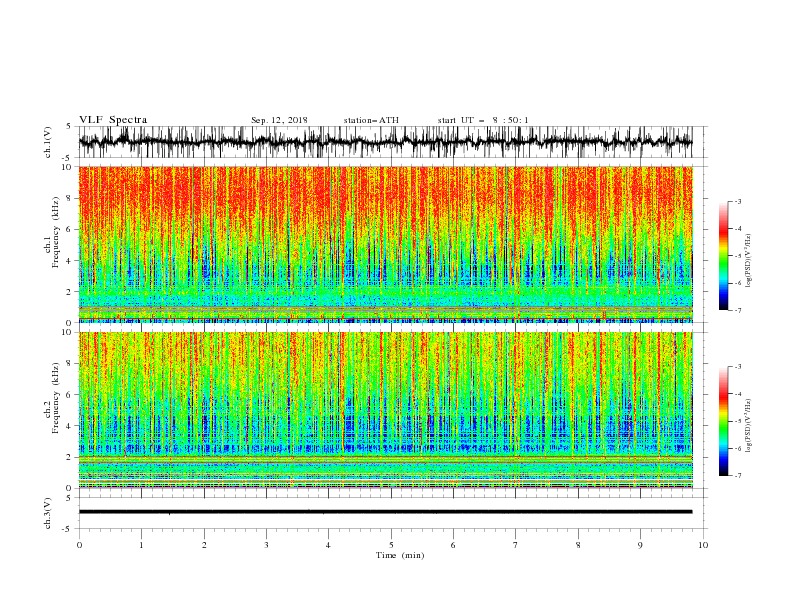792x612 pixels.
Task: Select the "Sep. 12, 2018" date text
Action: [x=279, y=120]
